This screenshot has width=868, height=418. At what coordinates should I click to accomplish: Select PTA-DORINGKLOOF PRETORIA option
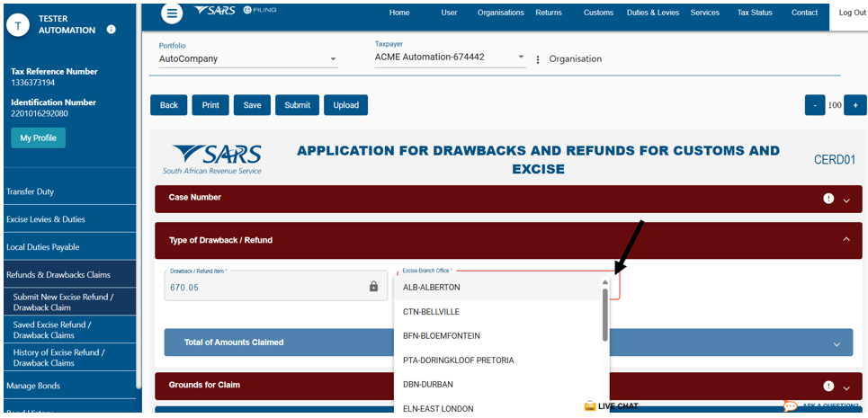pyautogui.click(x=497, y=360)
